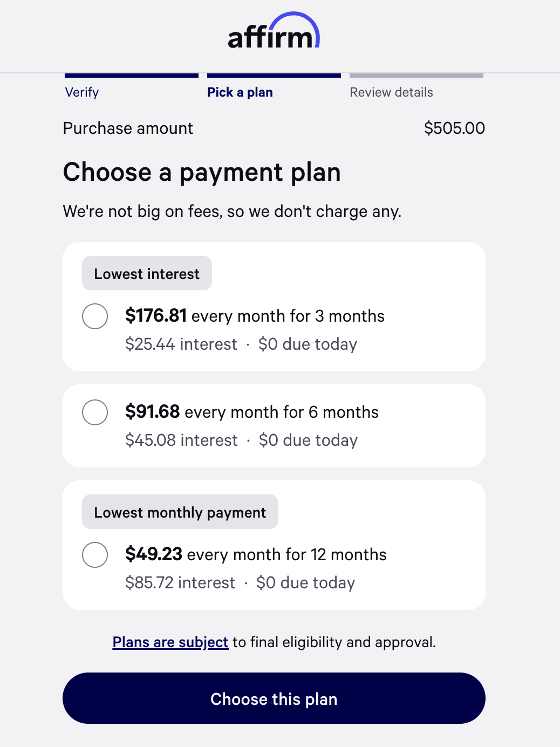Screen dimensions: 560x747
Task: Select the 3 months plan radio button
Action: 95,316
